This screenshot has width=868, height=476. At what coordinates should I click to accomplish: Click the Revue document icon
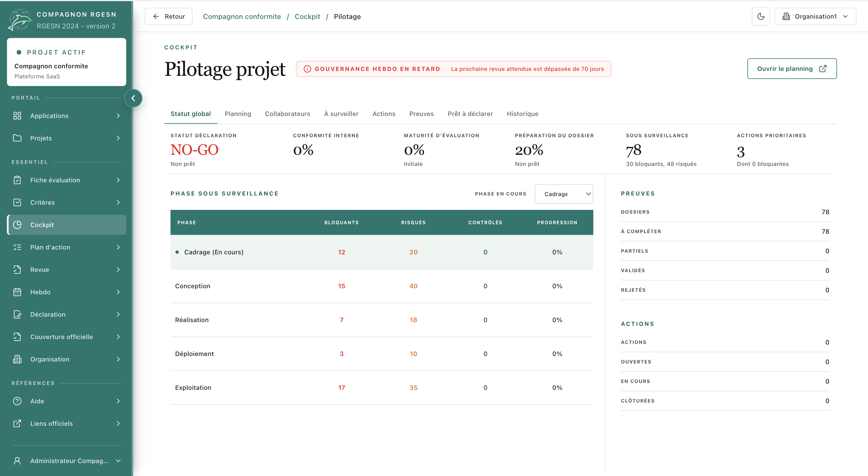[17, 270]
